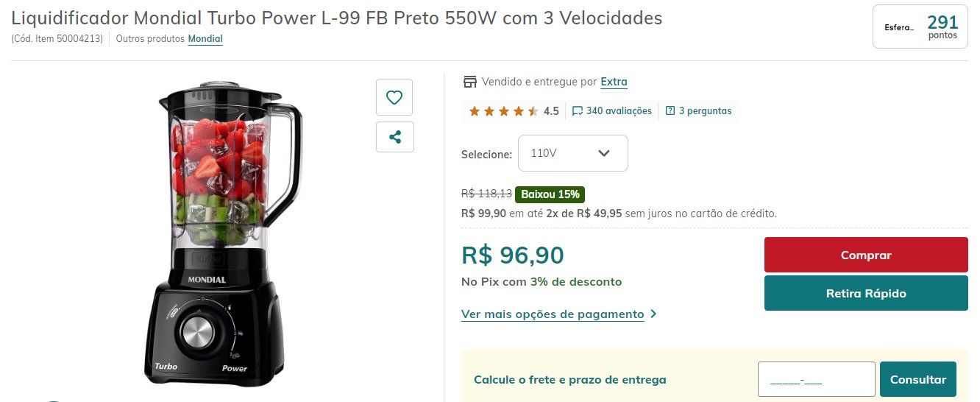Image resolution: width=980 pixels, height=402 pixels.
Task: Click the Retira Rápido button
Action: (x=866, y=293)
